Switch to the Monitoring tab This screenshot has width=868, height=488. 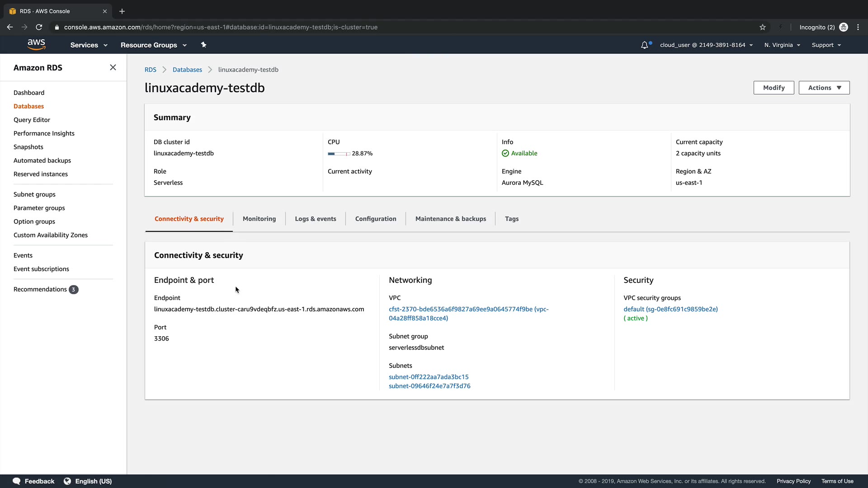tap(259, 219)
